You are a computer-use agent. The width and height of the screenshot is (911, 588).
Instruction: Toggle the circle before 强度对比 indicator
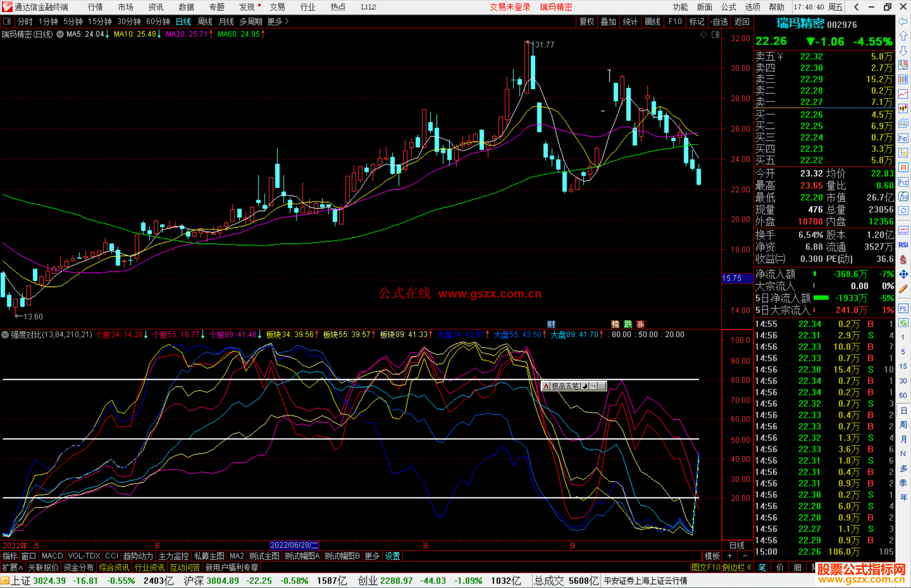(x=5, y=335)
